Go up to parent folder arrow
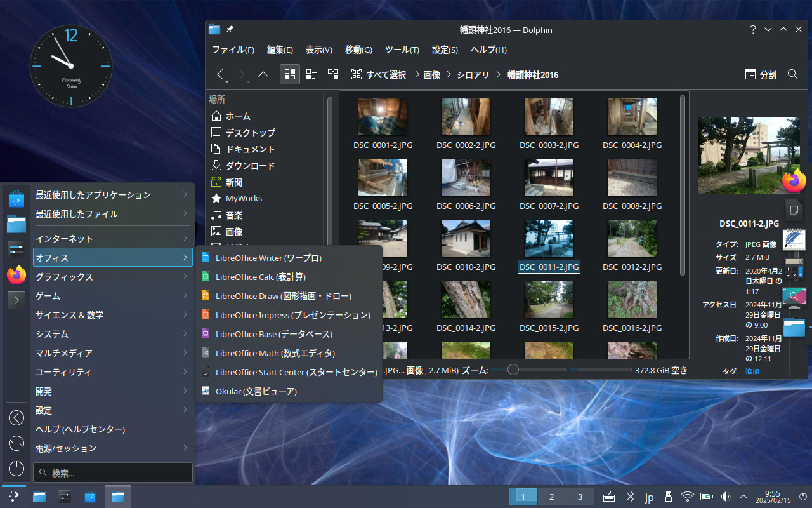Viewport: 812px width, 508px height. pyautogui.click(x=263, y=74)
